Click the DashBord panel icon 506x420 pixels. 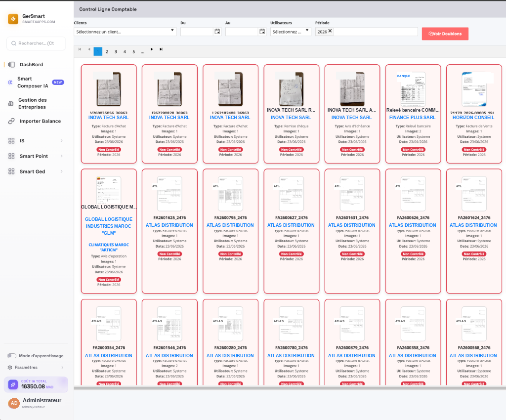[12, 65]
